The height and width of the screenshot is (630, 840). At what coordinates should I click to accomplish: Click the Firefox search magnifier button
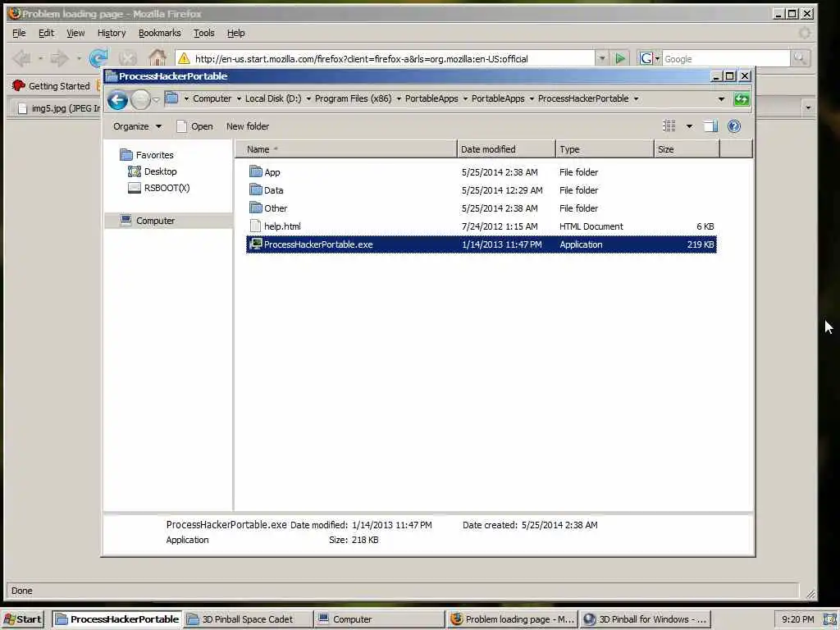[x=800, y=58]
